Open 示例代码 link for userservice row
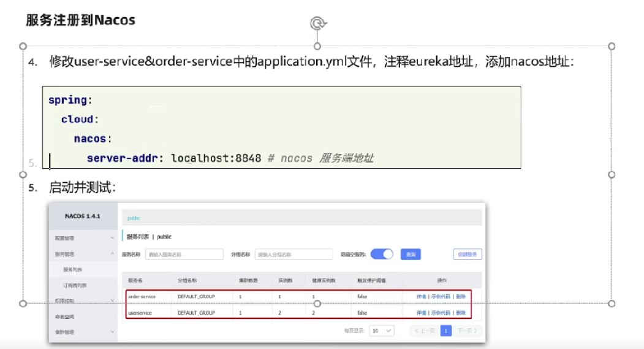 click(x=441, y=313)
